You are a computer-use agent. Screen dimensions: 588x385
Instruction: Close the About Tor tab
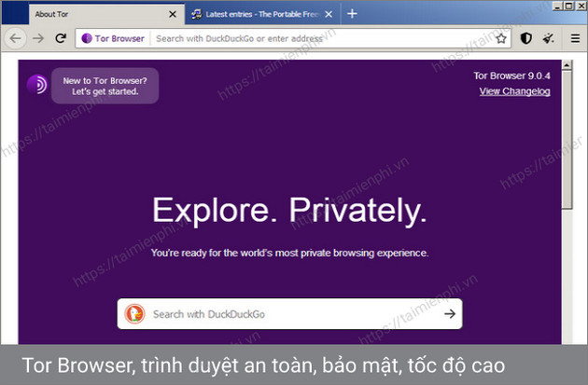tap(173, 14)
